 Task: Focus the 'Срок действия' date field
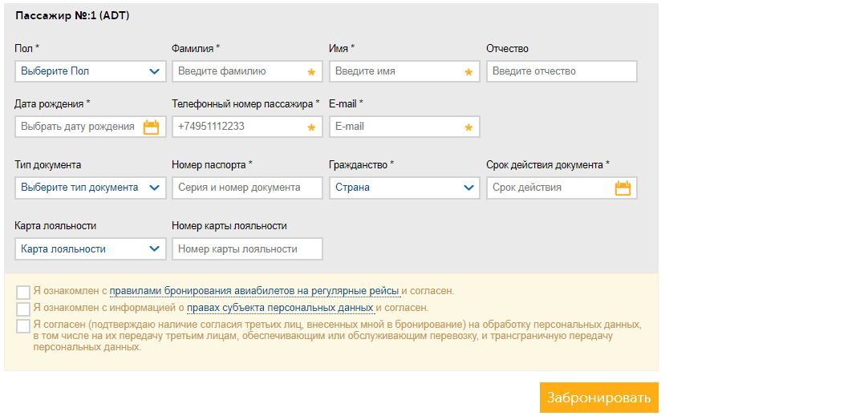click(562, 188)
